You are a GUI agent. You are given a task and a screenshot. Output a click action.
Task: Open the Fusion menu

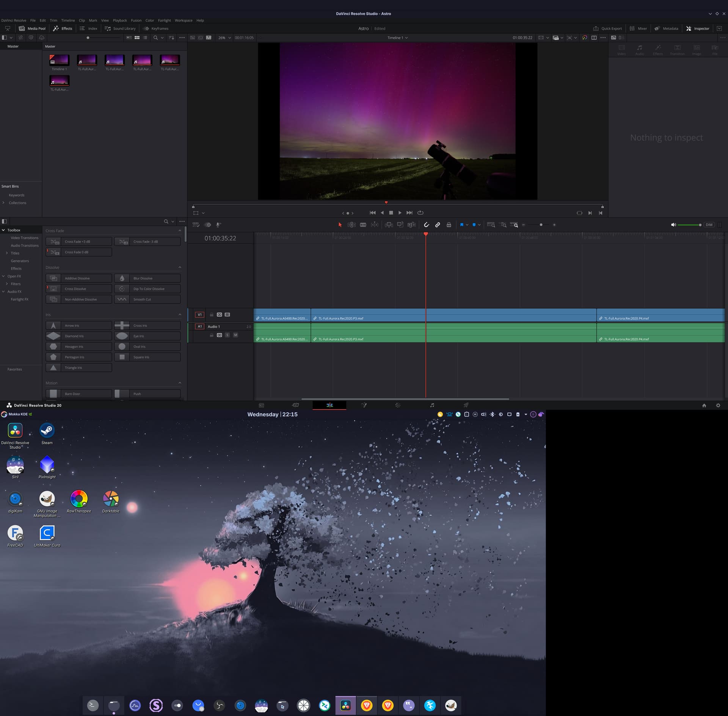[136, 20]
